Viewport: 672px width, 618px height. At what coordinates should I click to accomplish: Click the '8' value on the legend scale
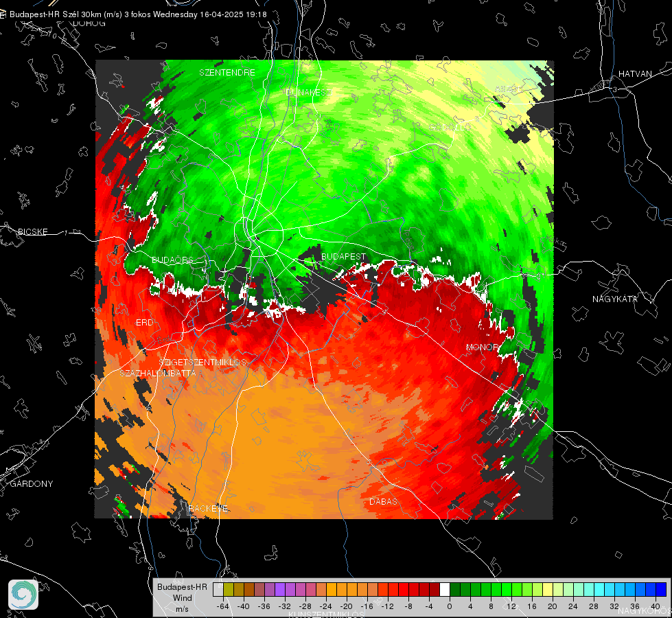[x=491, y=606]
